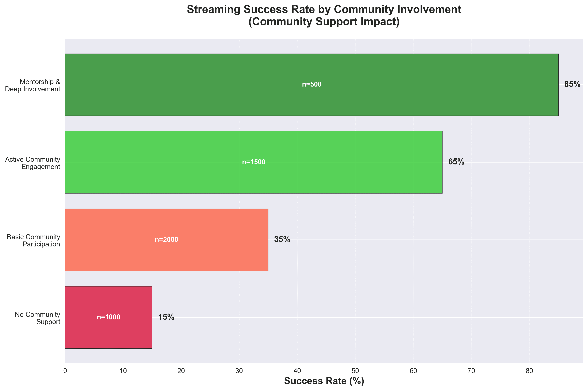Viewport: 588px width, 391px height.
Task: Click the 'Basic Community Participation' axis label
Action: [34, 240]
